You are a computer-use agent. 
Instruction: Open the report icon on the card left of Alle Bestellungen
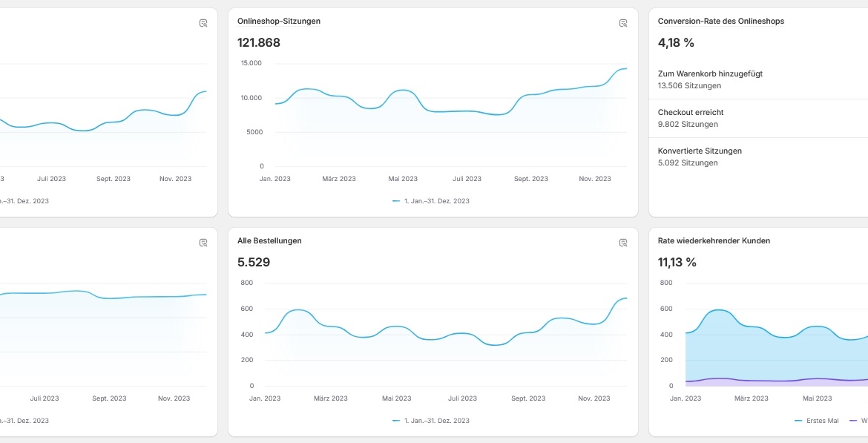[x=203, y=243]
